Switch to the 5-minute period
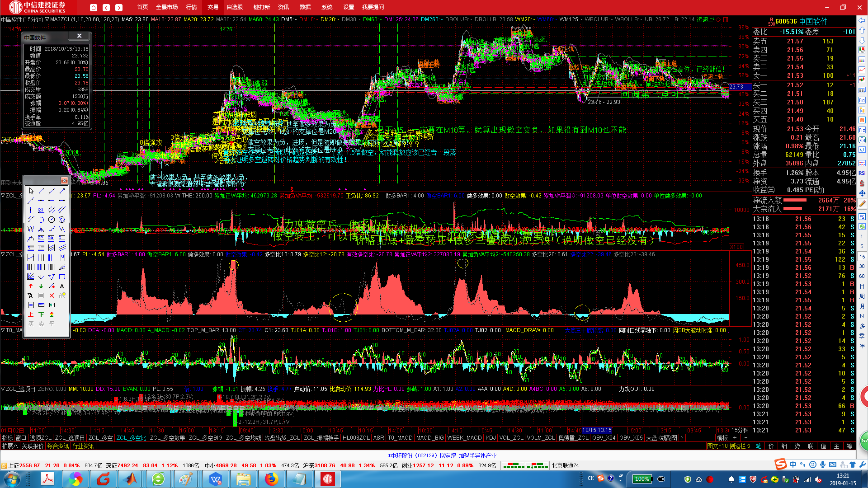Screen dimensions: 868x488 862,246
